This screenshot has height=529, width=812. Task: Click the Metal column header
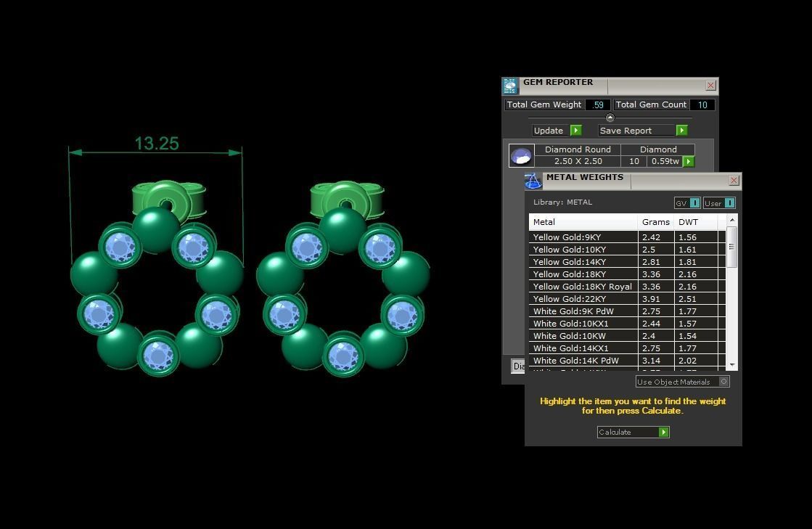(x=583, y=222)
